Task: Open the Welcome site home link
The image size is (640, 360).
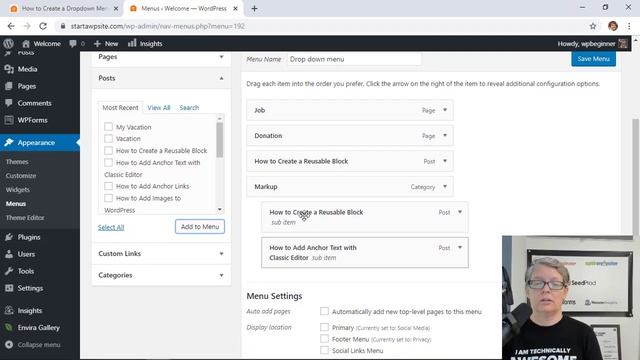Action: pos(41,44)
